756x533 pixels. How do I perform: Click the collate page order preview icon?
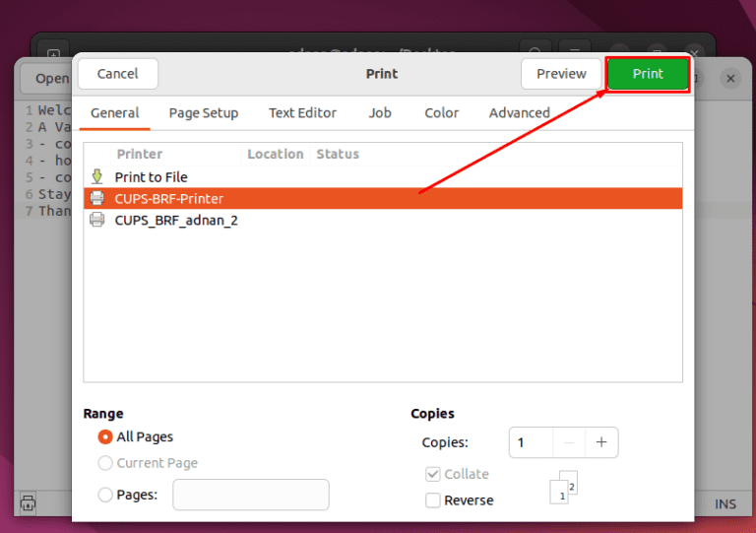pyautogui.click(x=564, y=487)
